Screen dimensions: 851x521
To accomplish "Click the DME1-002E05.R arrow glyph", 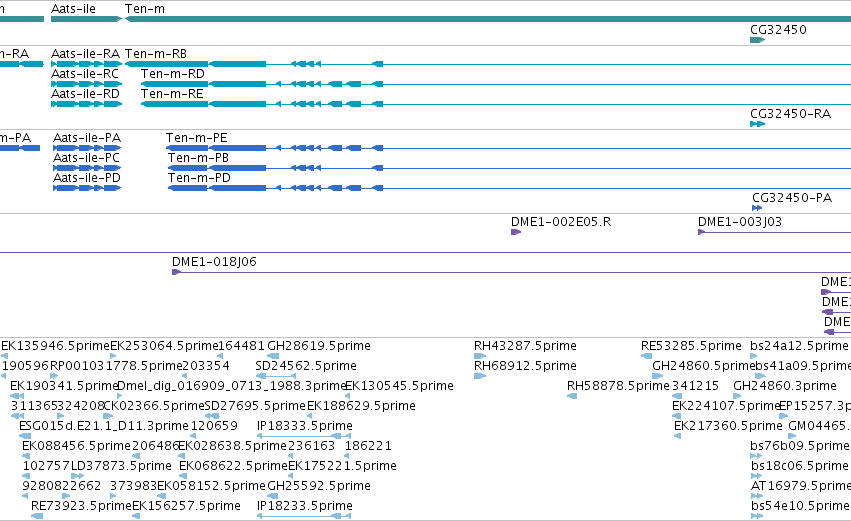I will 516,232.
